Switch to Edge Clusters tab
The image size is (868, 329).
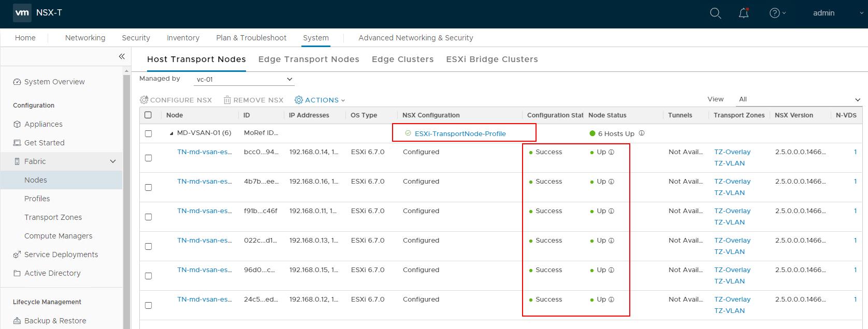pos(402,59)
